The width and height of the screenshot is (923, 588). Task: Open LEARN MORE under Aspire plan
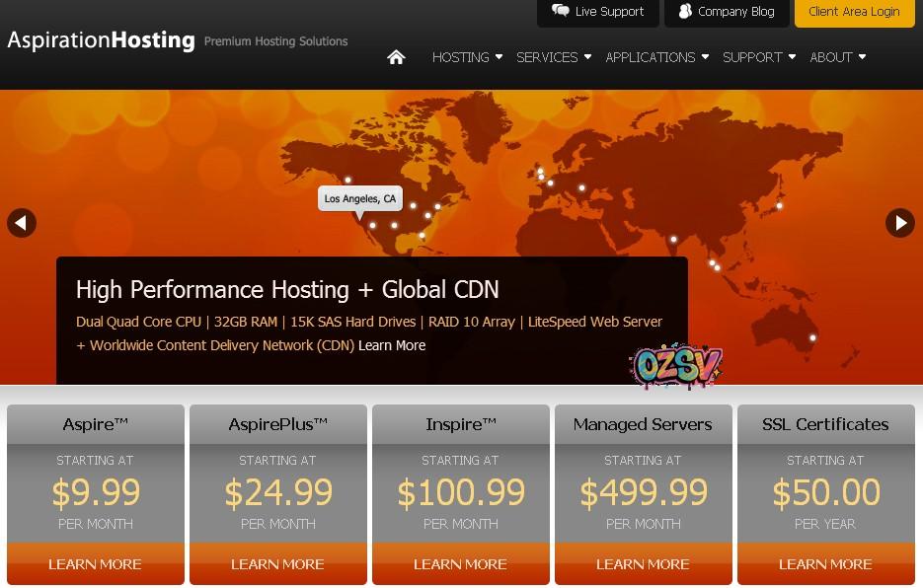pos(95,564)
